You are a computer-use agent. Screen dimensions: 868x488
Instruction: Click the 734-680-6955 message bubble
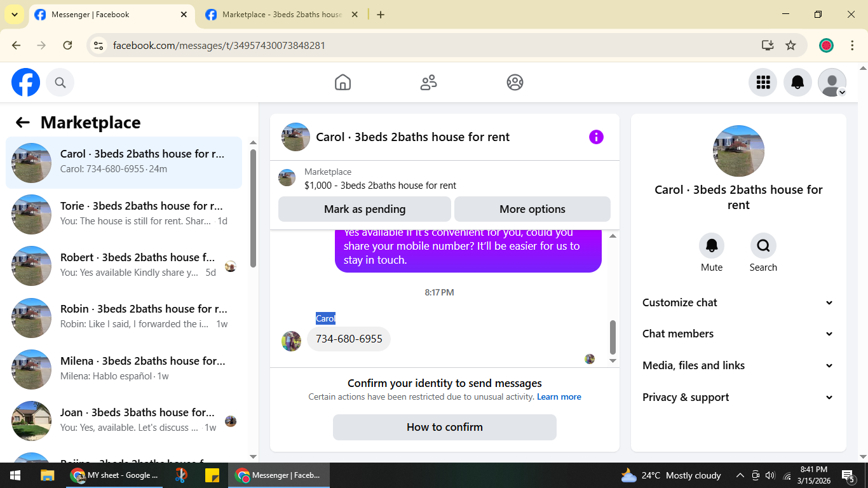(349, 339)
